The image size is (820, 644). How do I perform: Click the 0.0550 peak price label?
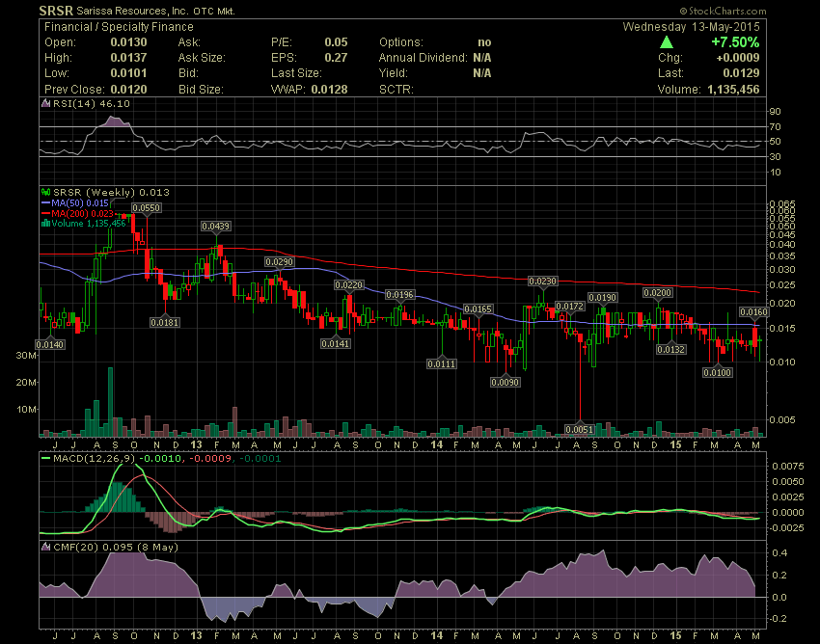pyautogui.click(x=146, y=208)
